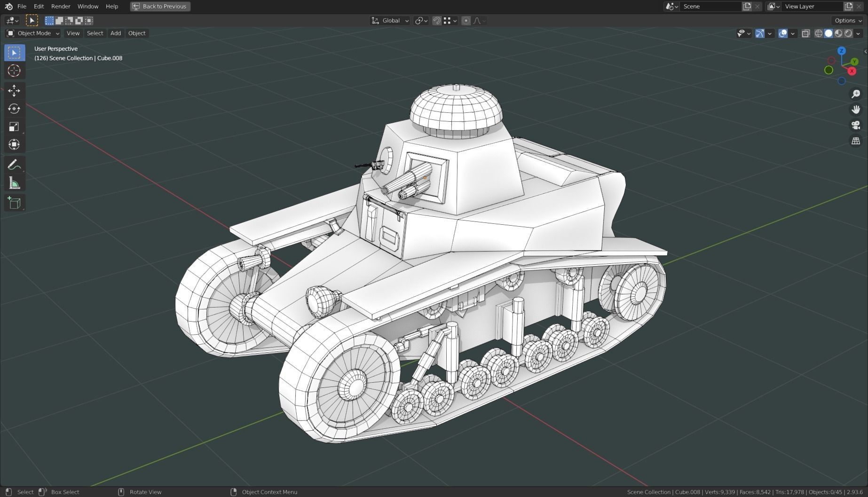Open the Edit menu

39,6
